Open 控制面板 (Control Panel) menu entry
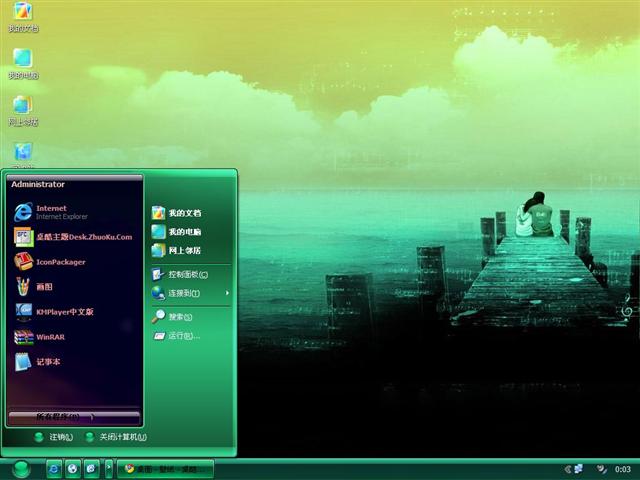 (x=186, y=274)
